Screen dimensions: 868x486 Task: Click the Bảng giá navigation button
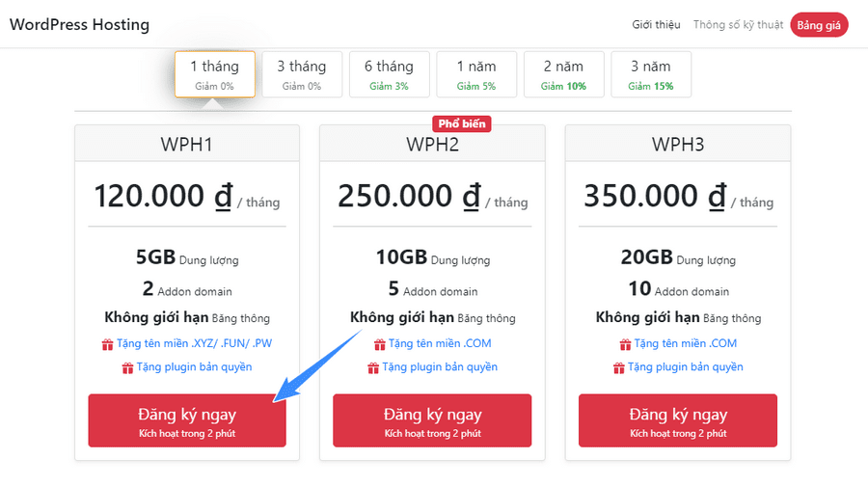click(819, 25)
